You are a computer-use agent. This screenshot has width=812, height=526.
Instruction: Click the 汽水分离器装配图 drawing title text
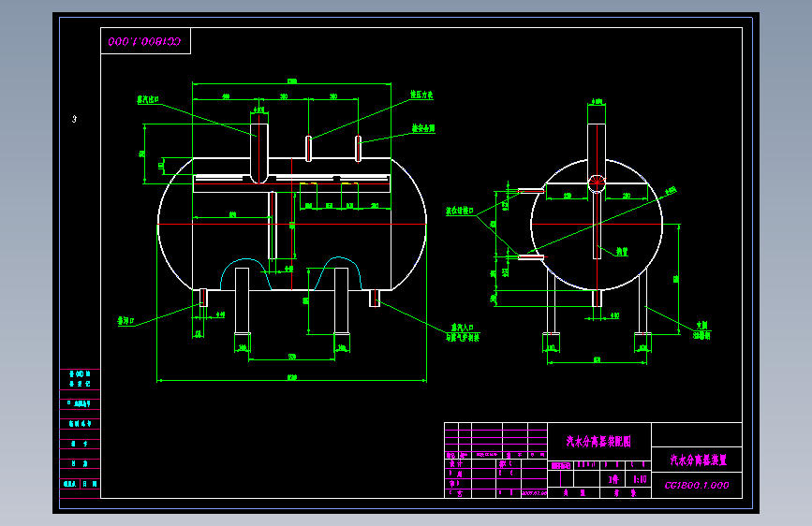tap(598, 441)
